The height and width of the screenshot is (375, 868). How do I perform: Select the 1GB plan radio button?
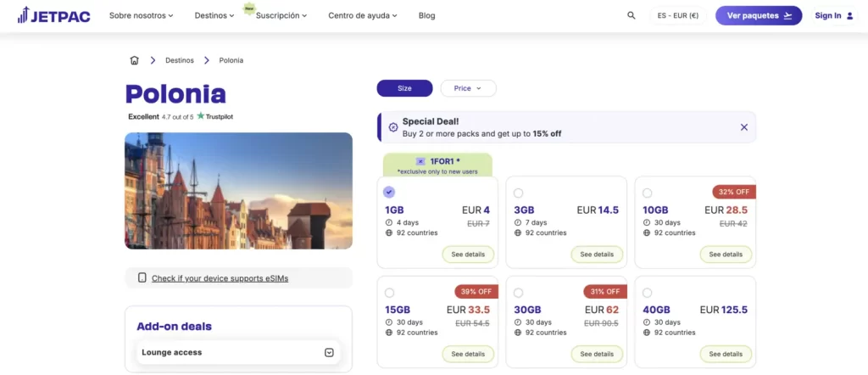click(389, 193)
